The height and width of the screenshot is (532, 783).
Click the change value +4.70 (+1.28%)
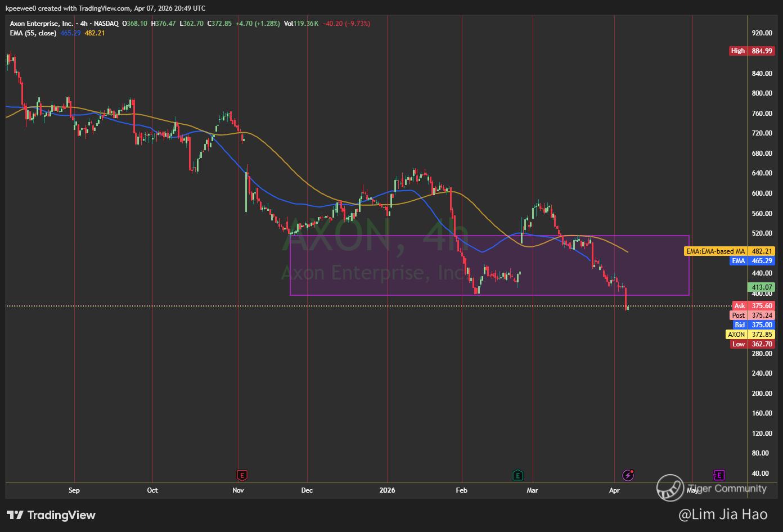pos(258,24)
